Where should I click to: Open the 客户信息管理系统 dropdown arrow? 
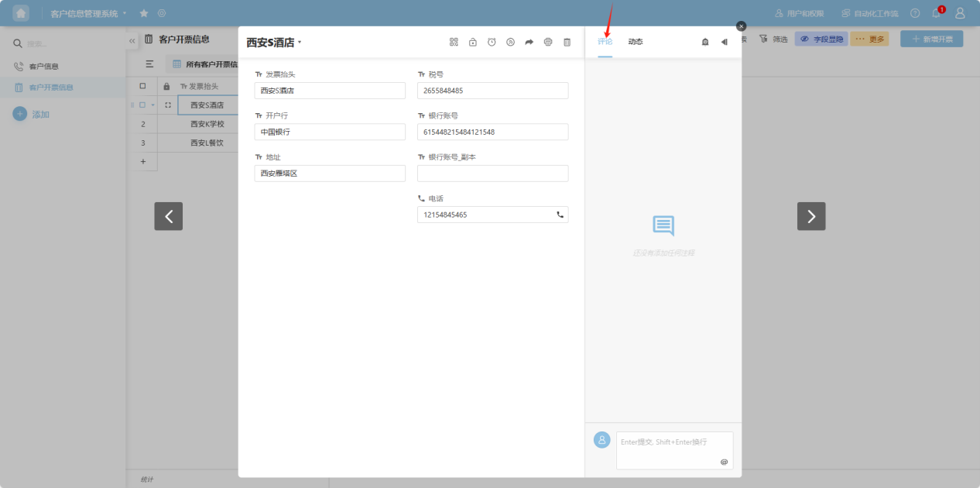click(x=125, y=13)
